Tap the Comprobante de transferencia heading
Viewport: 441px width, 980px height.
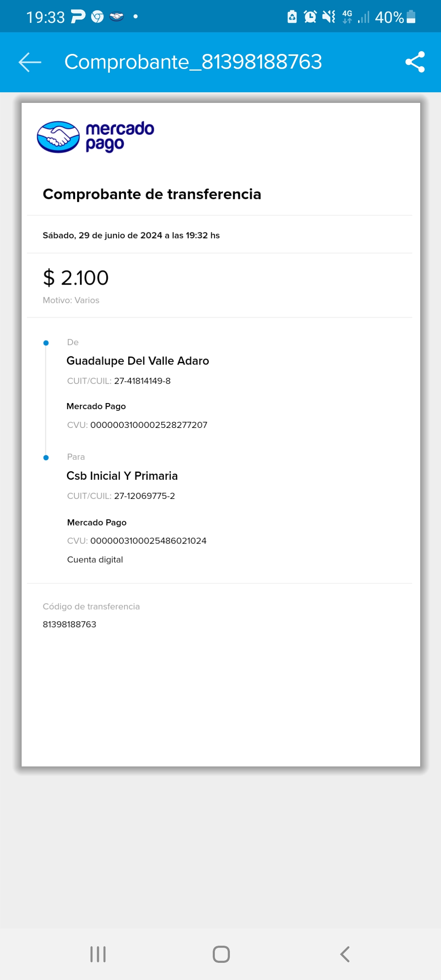point(152,194)
